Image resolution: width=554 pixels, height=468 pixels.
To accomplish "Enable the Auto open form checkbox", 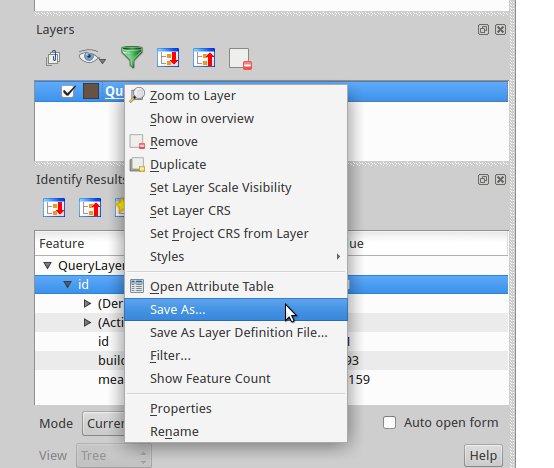I will pyautogui.click(x=389, y=423).
